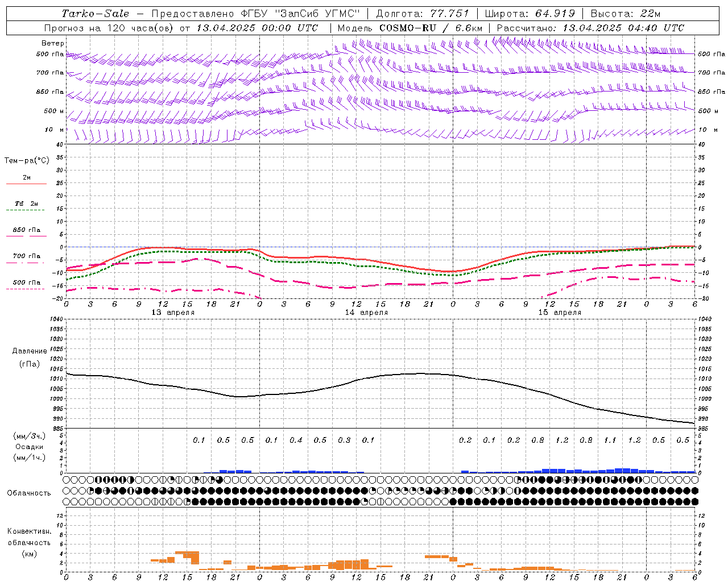Click the Tarko-Sale station title
The height and width of the screenshot is (582, 728).
pyautogui.click(x=96, y=14)
